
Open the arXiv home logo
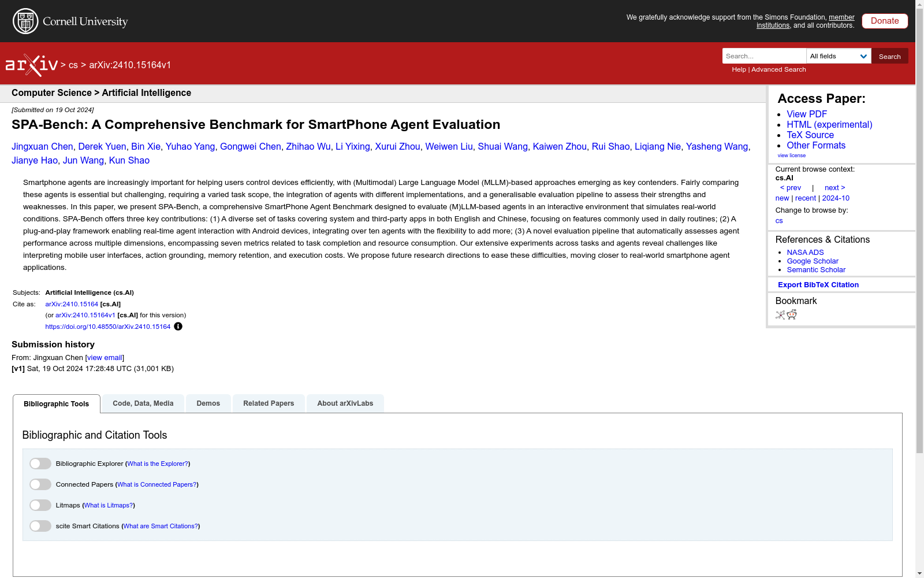(x=32, y=65)
